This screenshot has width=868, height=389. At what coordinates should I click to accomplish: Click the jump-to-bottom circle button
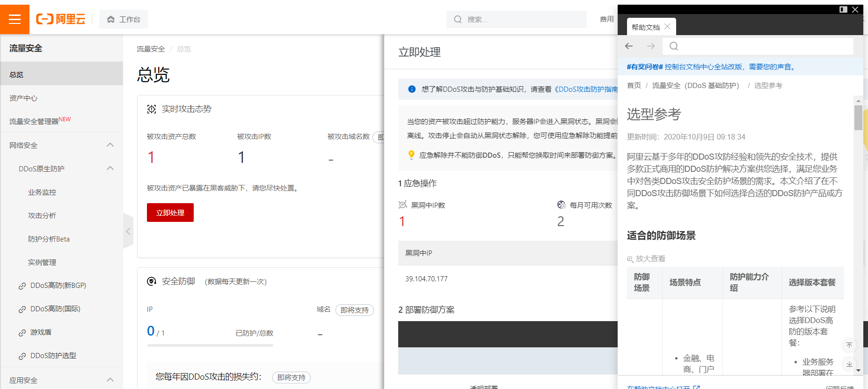pyautogui.click(x=849, y=364)
